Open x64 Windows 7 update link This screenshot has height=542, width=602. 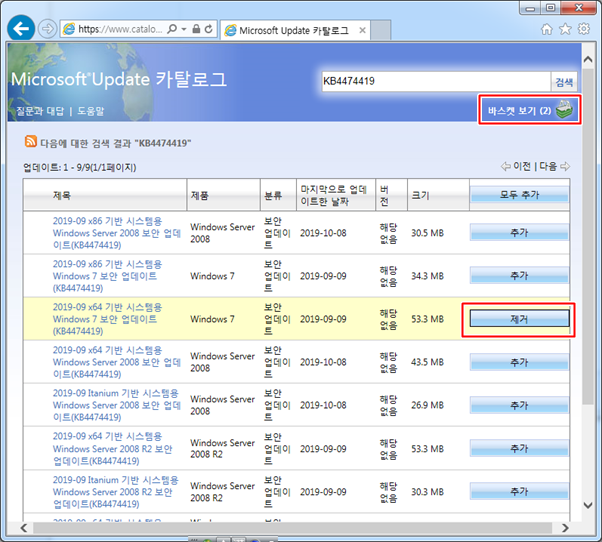tap(108, 319)
